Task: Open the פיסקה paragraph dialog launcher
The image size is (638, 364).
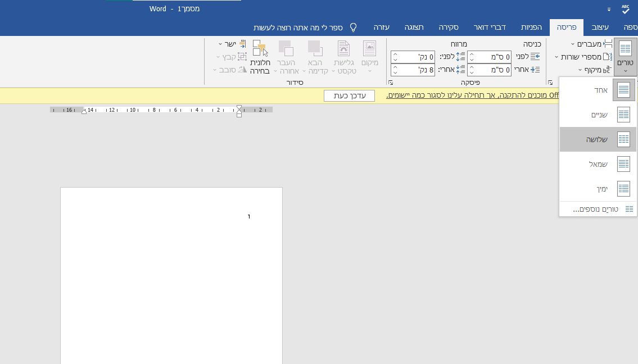Action: pos(391,83)
